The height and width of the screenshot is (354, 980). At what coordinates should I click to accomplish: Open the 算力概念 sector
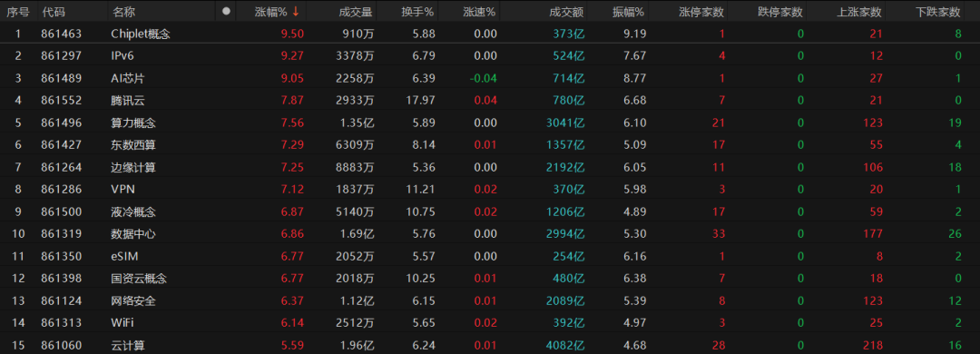tap(490, 123)
